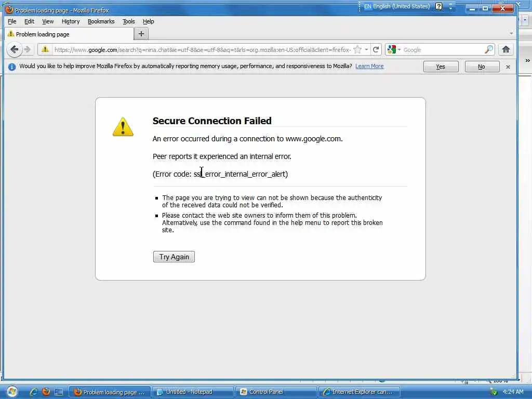Screen dimensions: 532x399
Task: Click the blue info icon in notification bar
Action: coord(11,66)
